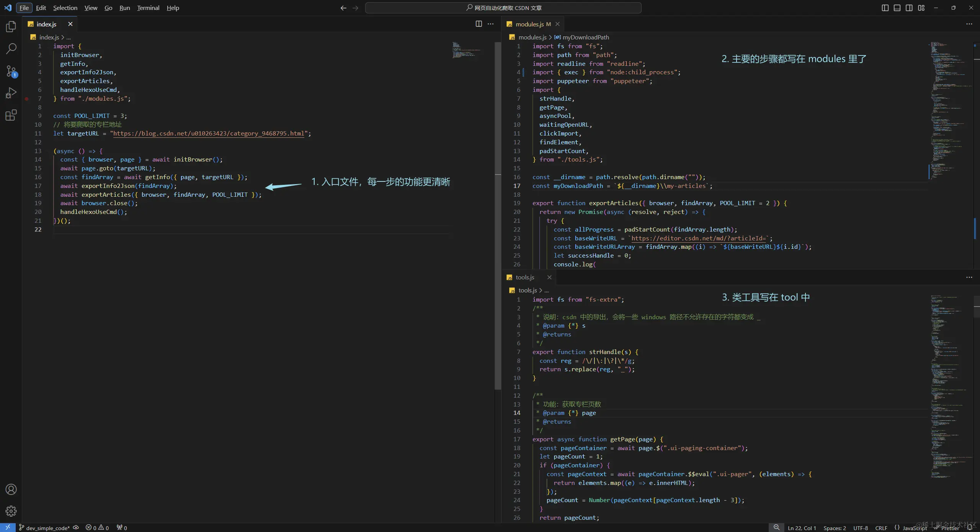This screenshot has width=980, height=532.
Task: Open the CSDN category URL link
Action: [209, 133]
